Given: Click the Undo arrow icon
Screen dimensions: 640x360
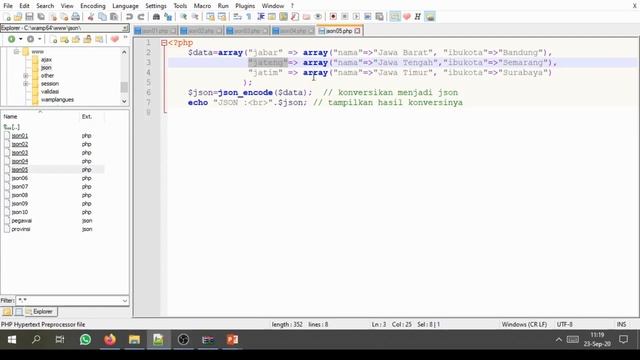Looking at the screenshot, I should point(129,17).
